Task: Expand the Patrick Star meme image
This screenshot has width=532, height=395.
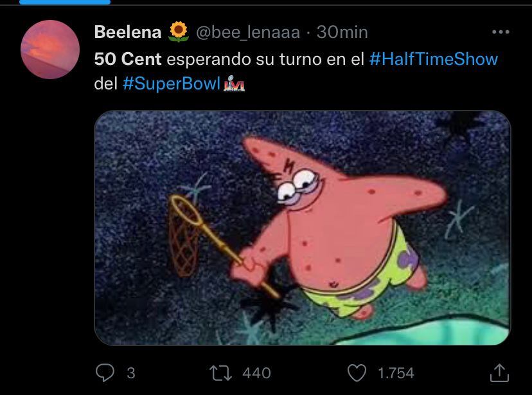Action: pyautogui.click(x=302, y=228)
